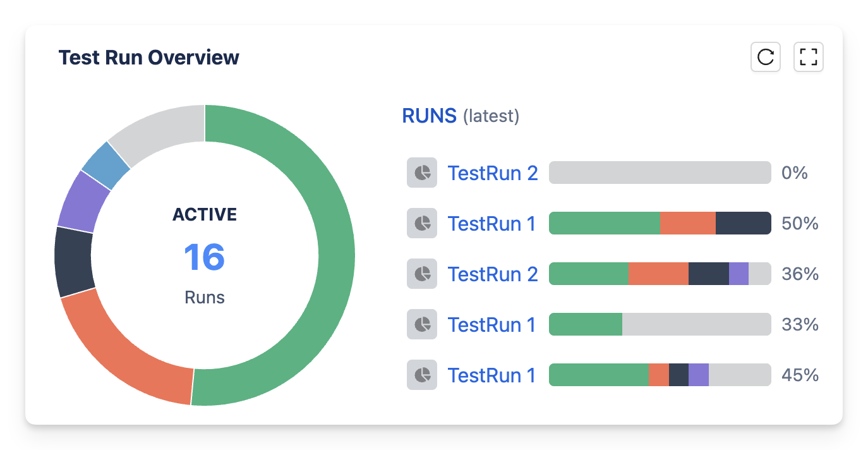This screenshot has height=450, width=868.
Task: Expand Test Run Overview to fullscreen
Action: 808,57
